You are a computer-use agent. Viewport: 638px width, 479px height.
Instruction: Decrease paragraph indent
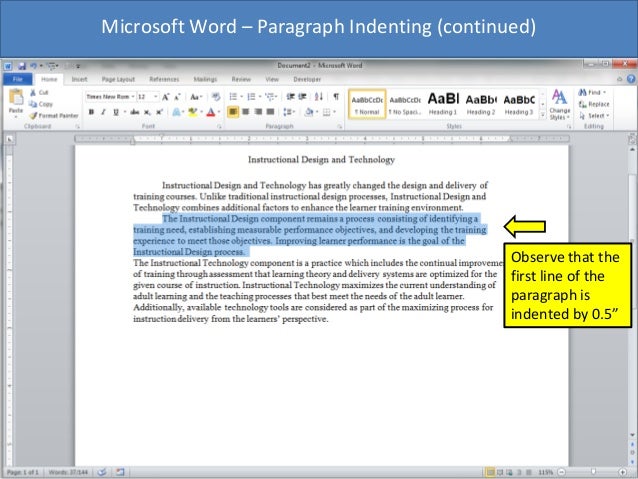[x=290, y=97]
